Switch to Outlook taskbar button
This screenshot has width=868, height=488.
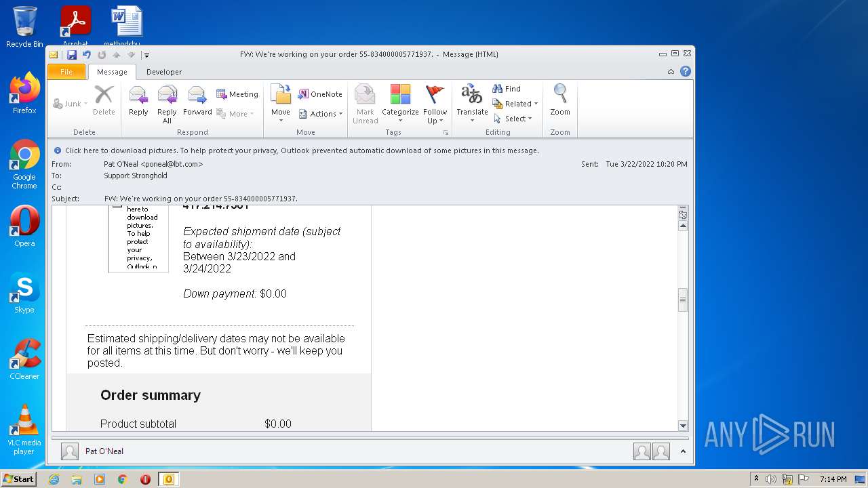point(168,479)
